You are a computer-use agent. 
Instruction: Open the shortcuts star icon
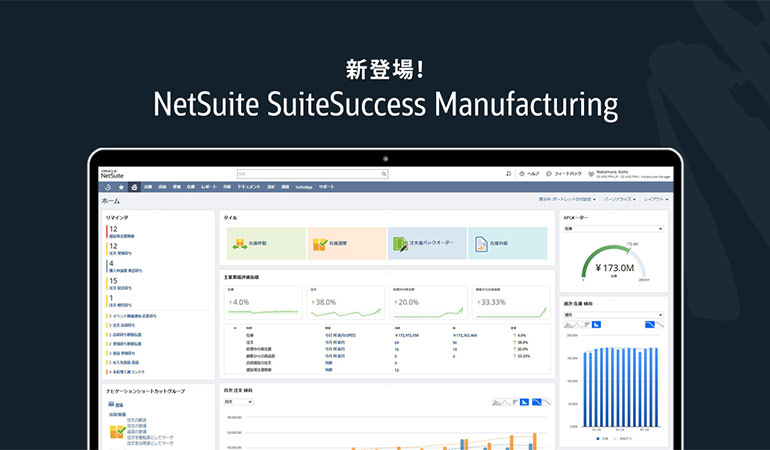121,187
